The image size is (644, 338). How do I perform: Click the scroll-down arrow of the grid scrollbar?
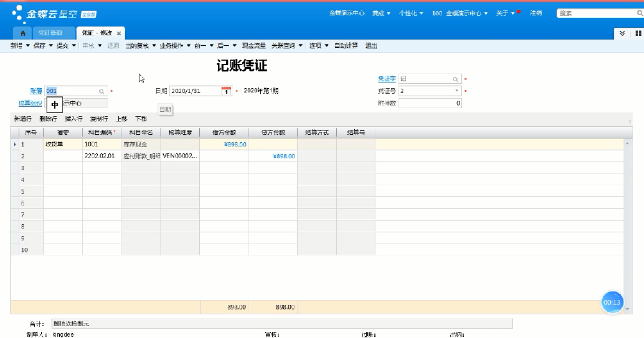[627, 309]
